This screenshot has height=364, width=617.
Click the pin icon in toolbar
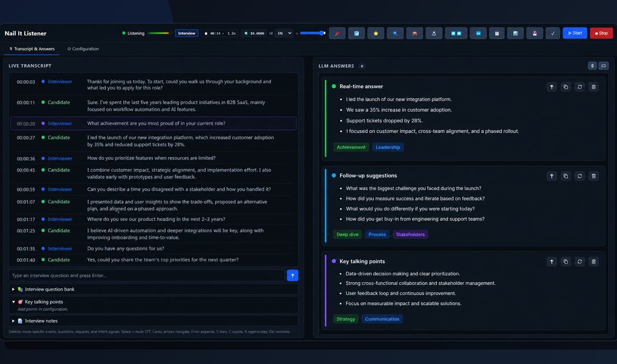coord(337,34)
